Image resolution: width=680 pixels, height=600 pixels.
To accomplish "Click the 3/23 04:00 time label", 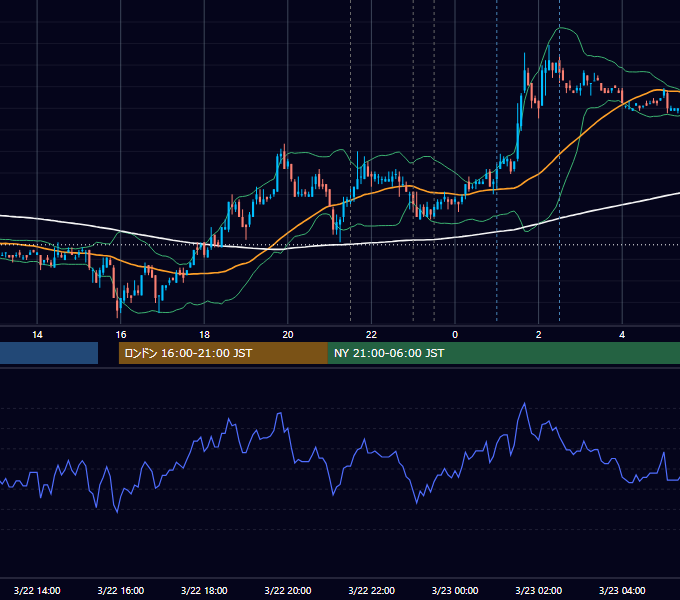I will point(622,590).
